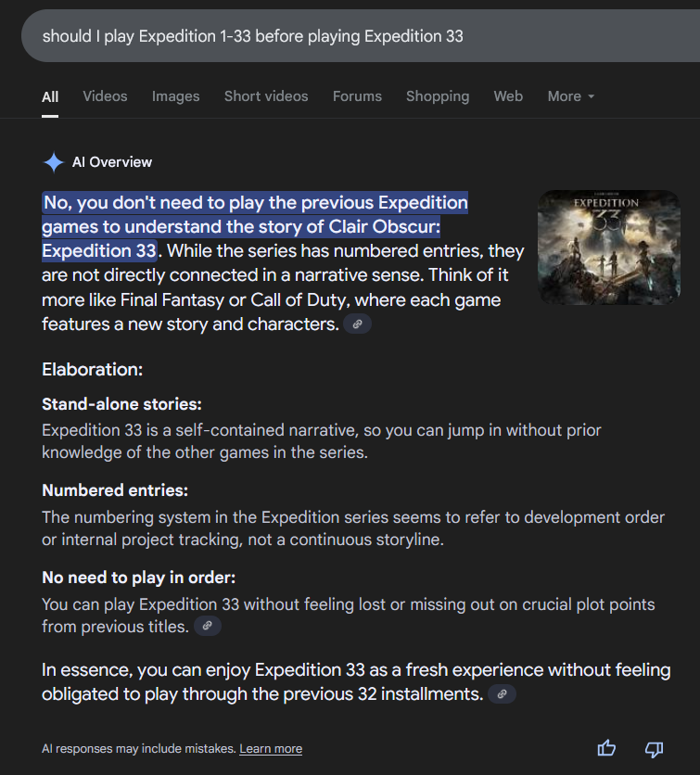Click the 'self-contained narrative' paragraph
Viewport: 700px width, 775px height.
pyautogui.click(x=322, y=441)
